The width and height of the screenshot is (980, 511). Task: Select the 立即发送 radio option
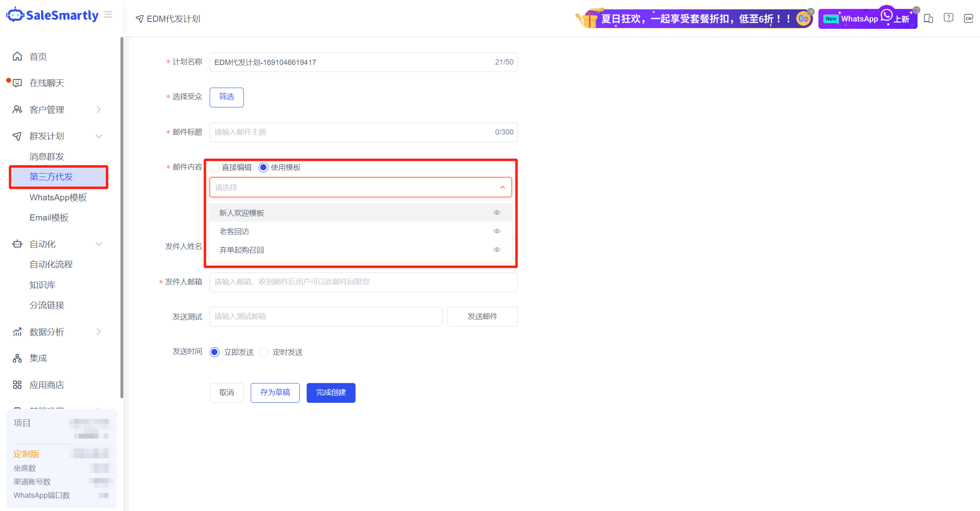tap(215, 352)
